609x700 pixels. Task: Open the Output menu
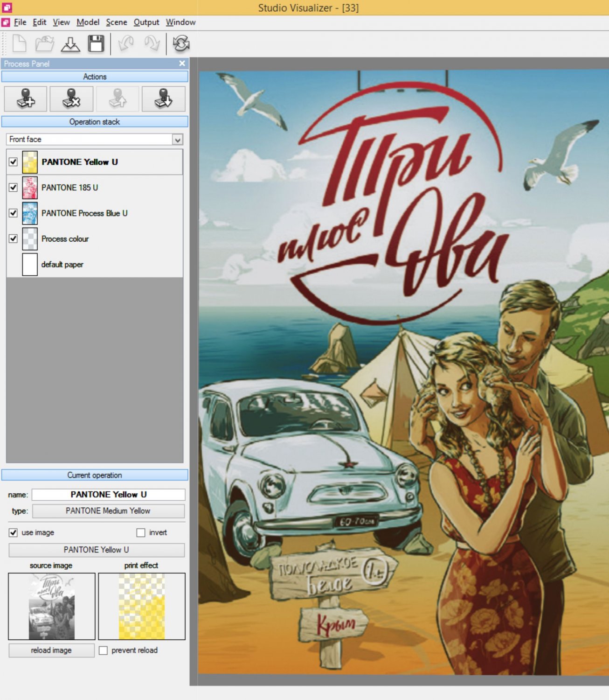click(146, 22)
